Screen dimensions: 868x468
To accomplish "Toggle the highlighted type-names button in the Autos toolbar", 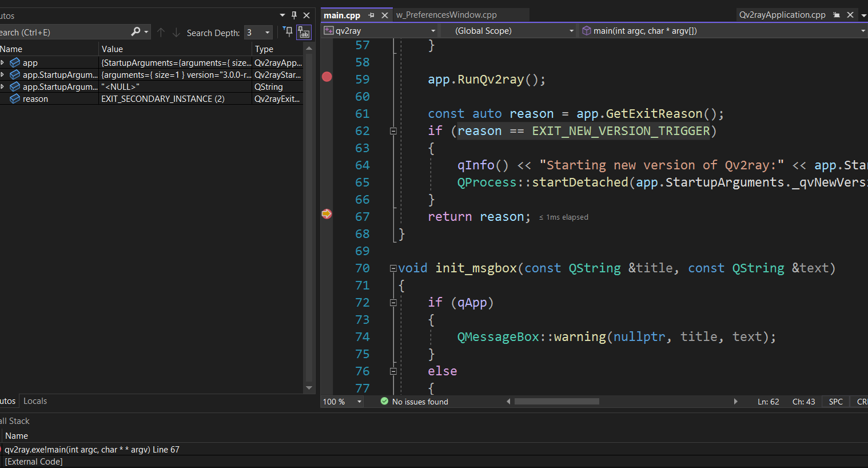I will [304, 33].
